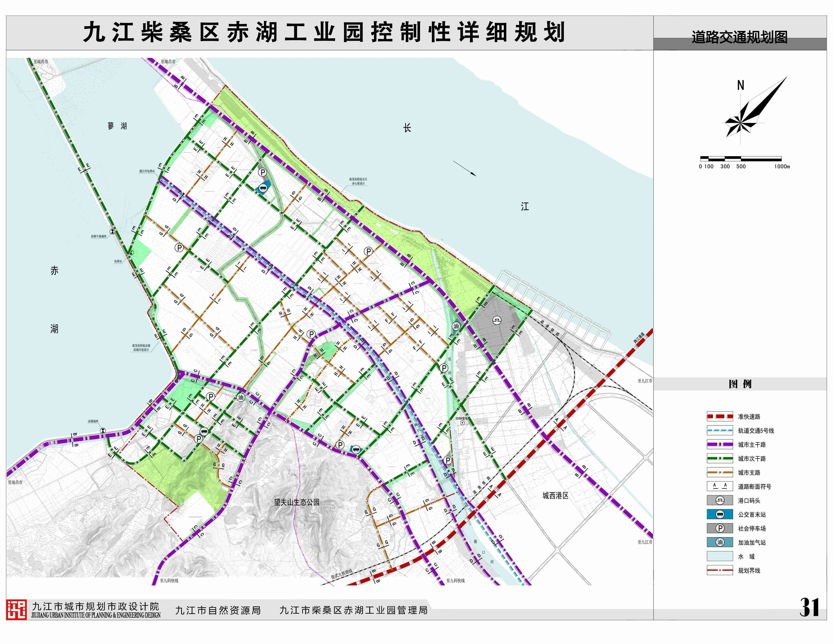Click the 通江河电排站 label
Screen dimensions: 833x644
point(147,171)
